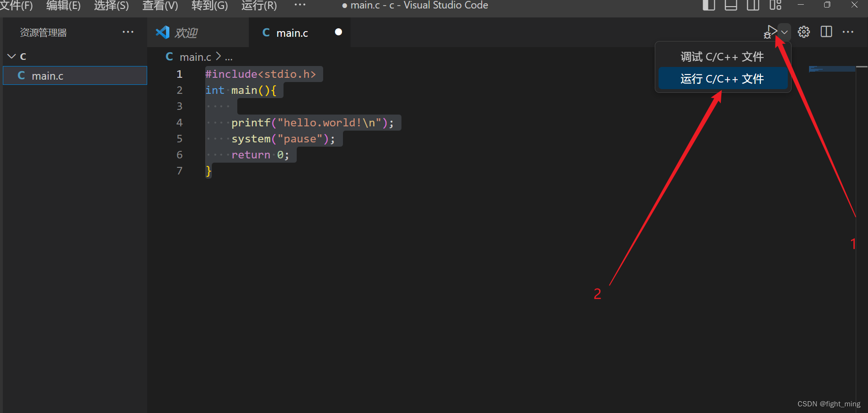Select 调试 C/C++ 文件 menu entry
Image resolution: width=868 pixels, height=413 pixels.
722,57
